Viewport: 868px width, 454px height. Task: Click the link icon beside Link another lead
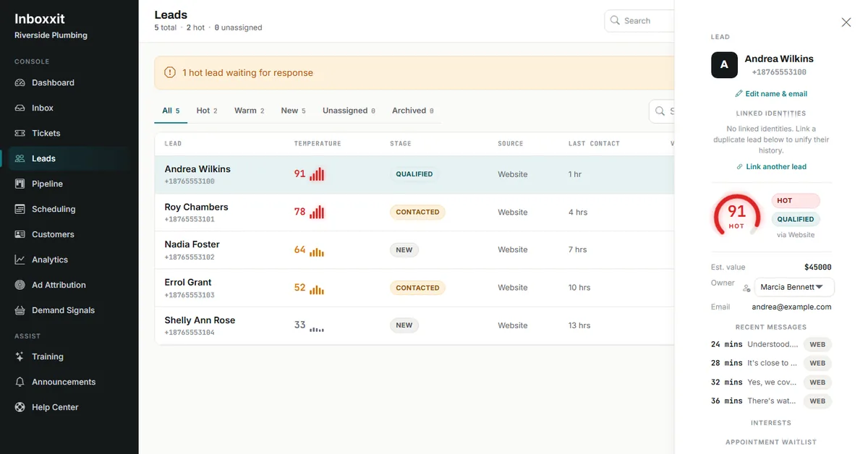(x=739, y=167)
